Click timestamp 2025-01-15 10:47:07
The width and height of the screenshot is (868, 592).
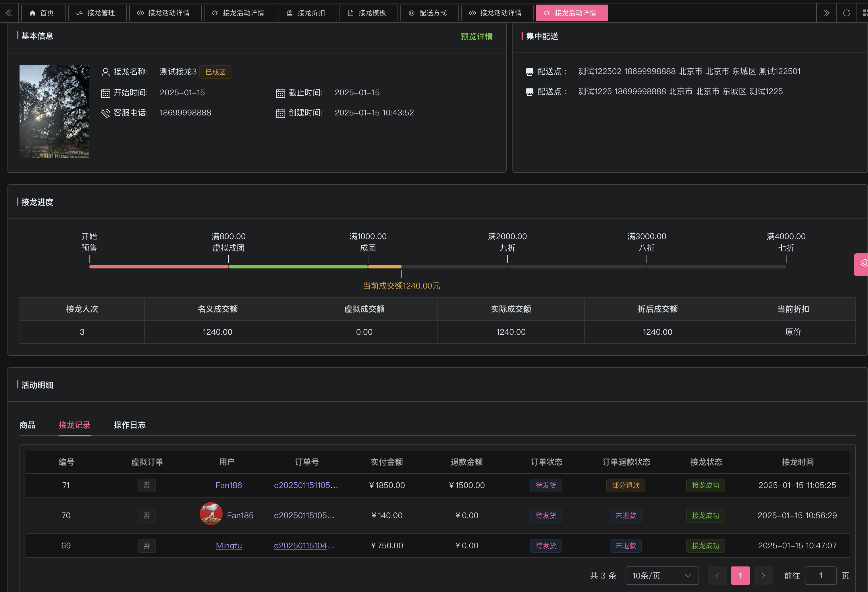(x=797, y=546)
